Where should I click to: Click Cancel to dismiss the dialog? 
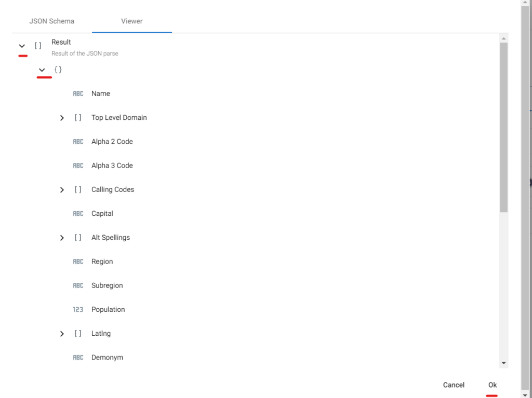point(453,385)
